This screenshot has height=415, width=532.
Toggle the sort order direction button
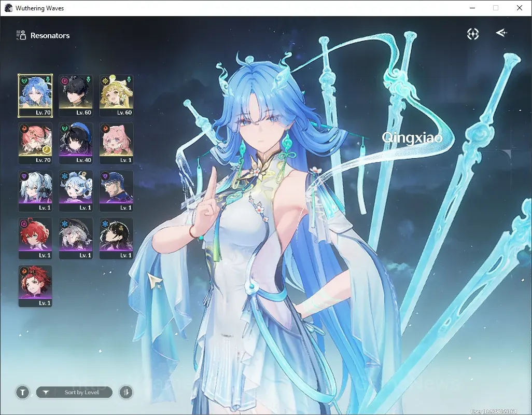coord(126,392)
